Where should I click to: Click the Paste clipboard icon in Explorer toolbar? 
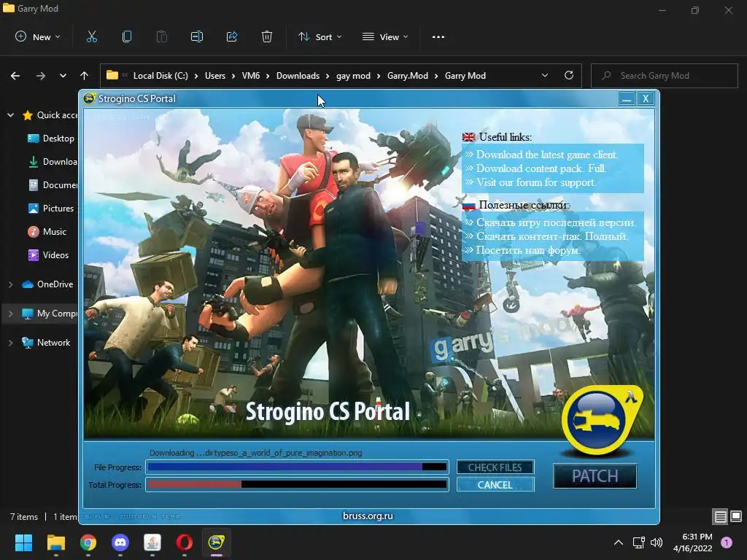pyautogui.click(x=161, y=36)
